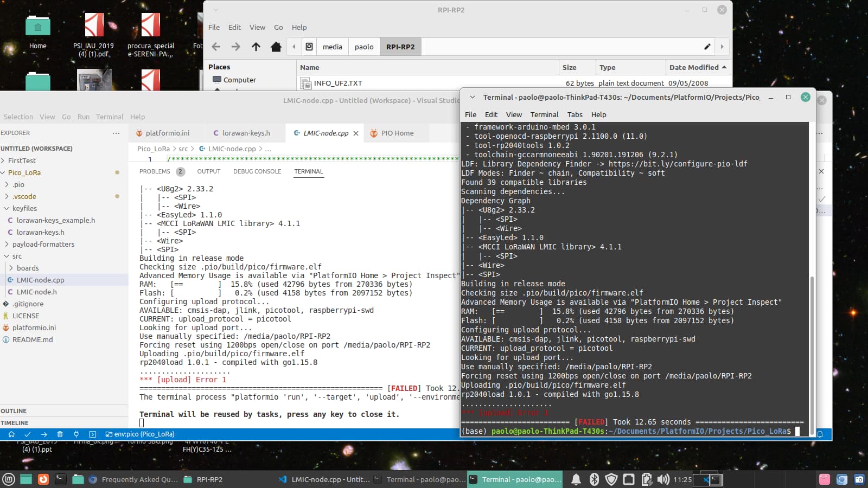Screen dimensions: 868x488
Task: Open Tabs menu in Terminal window
Action: click(575, 114)
